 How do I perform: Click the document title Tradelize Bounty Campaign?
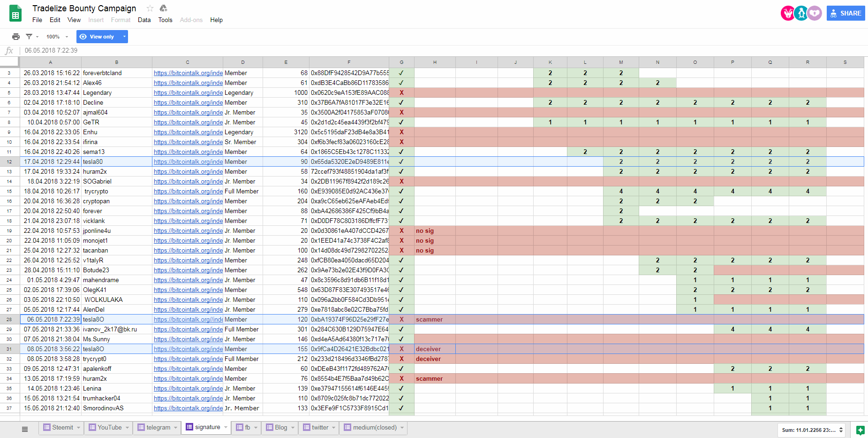click(x=84, y=8)
